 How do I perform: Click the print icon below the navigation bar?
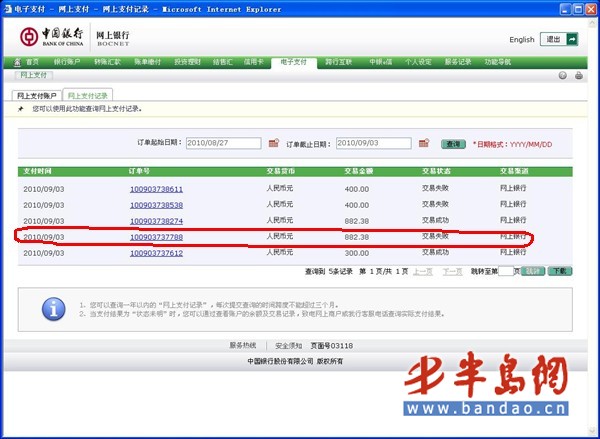pyautogui.click(x=579, y=75)
